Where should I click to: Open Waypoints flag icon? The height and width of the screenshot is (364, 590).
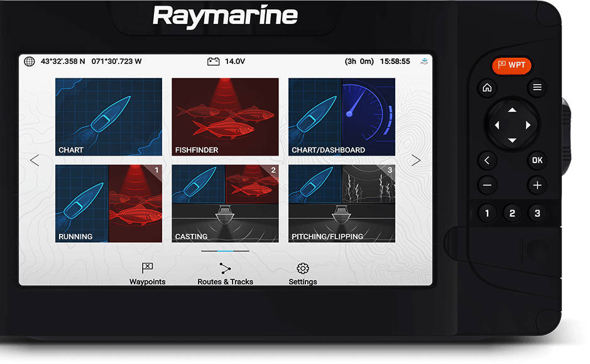[x=147, y=268]
